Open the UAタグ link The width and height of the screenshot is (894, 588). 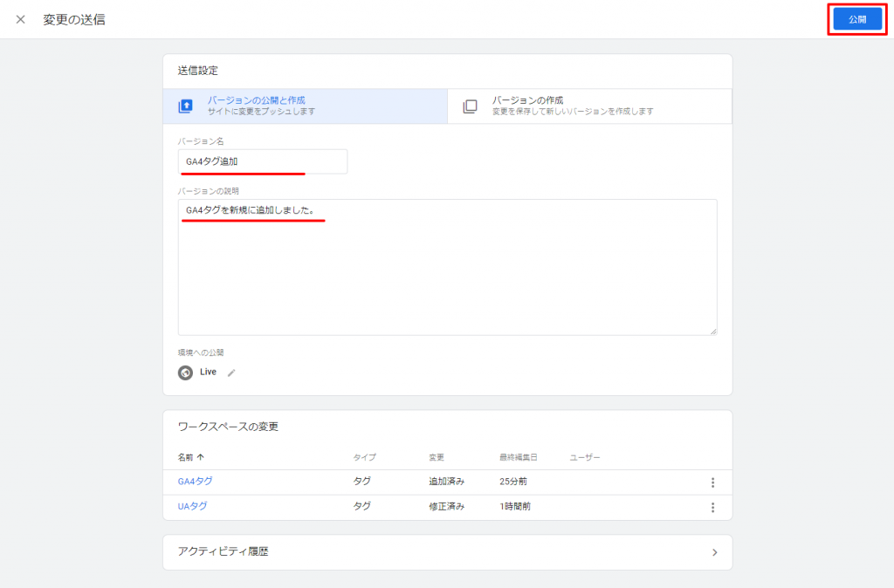[192, 506]
